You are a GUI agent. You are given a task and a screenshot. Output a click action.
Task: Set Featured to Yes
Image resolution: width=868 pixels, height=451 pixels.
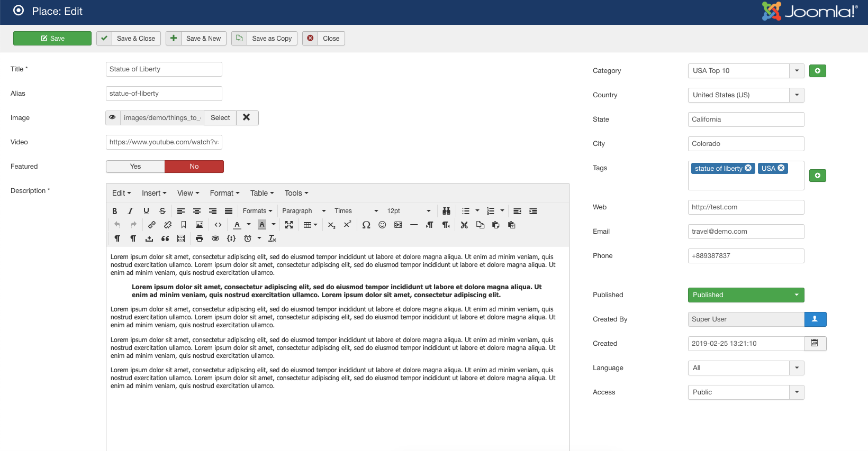tap(135, 167)
